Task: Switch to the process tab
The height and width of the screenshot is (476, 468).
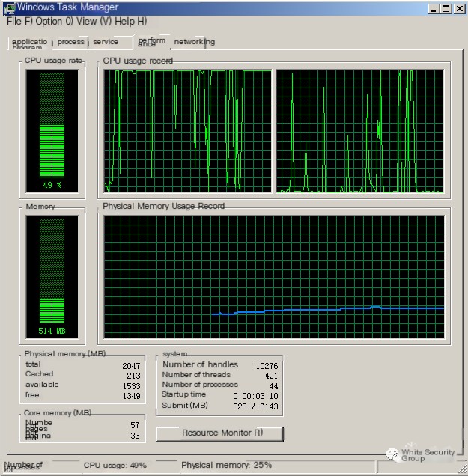Action: pos(70,42)
